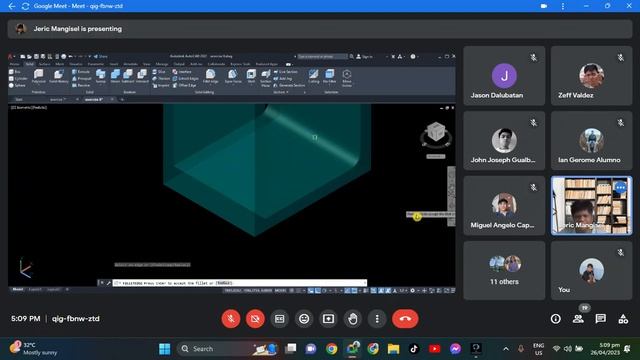Apply the Union boolean tool
The height and width of the screenshot is (360, 640).
tap(115, 76)
